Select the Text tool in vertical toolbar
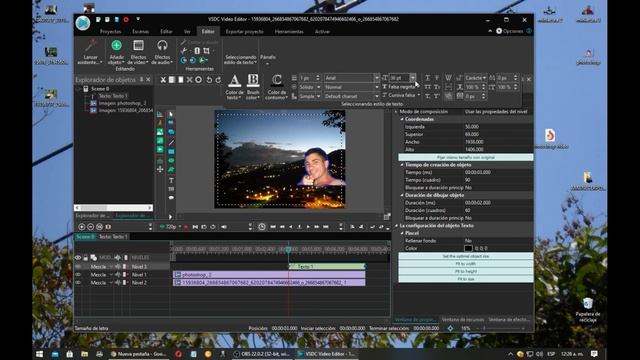Image resolution: width=640 pixels, height=360 pixels. [x=171, y=180]
